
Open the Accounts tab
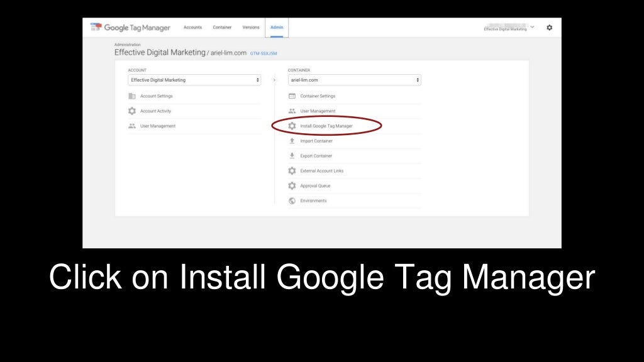192,28
